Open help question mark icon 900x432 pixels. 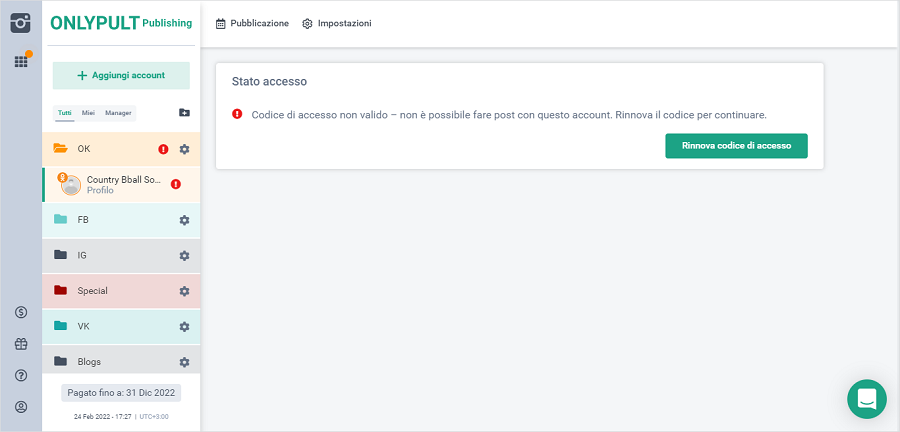point(20,375)
